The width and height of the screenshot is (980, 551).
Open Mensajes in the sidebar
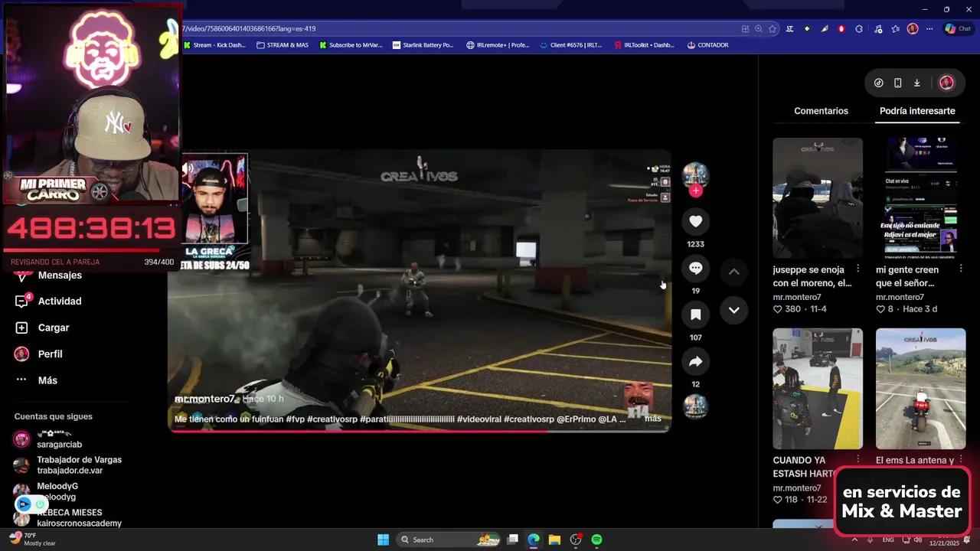[60, 275]
